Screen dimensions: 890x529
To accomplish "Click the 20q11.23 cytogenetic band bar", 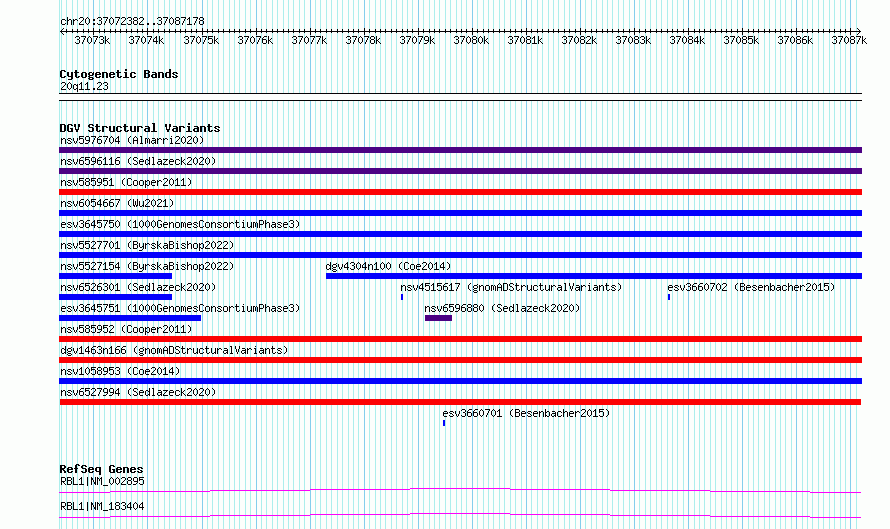I will point(460,97).
